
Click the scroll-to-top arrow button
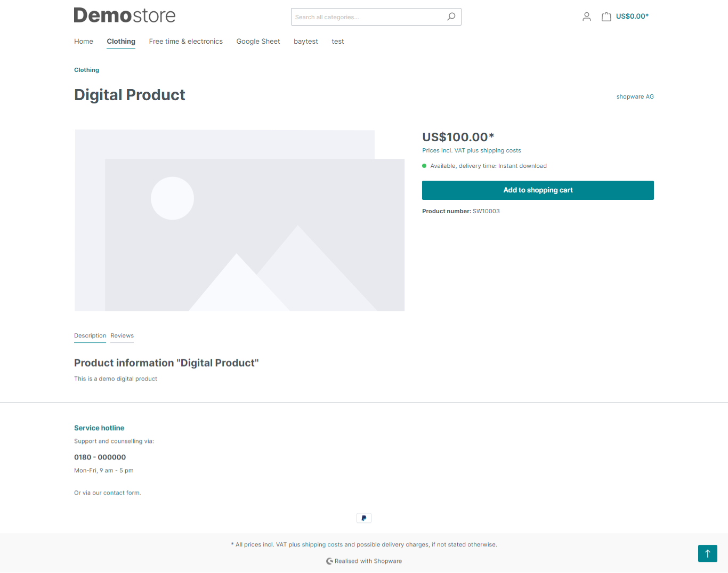707,553
